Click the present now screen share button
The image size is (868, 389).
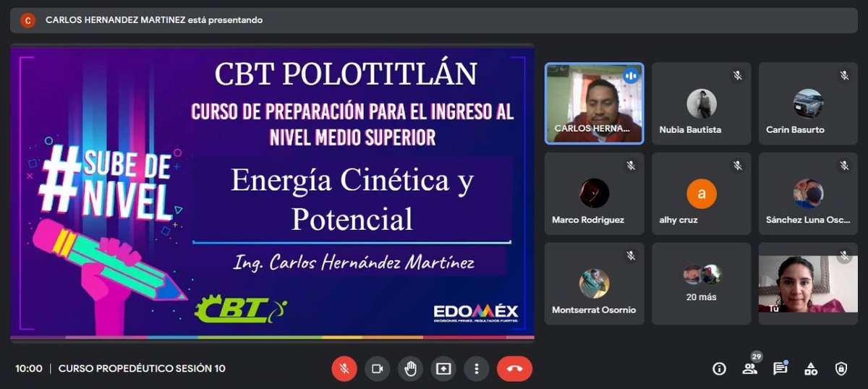[443, 369]
